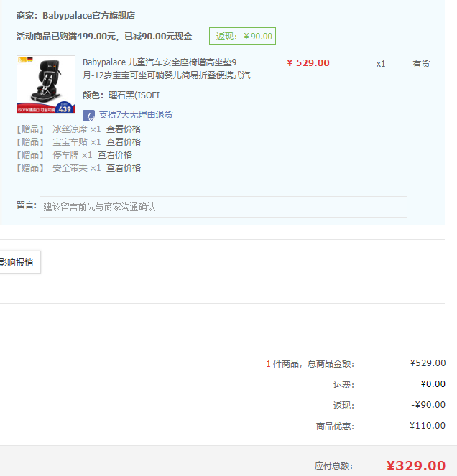
Task: Open the 支持7天无理由退货 link
Action: click(136, 115)
